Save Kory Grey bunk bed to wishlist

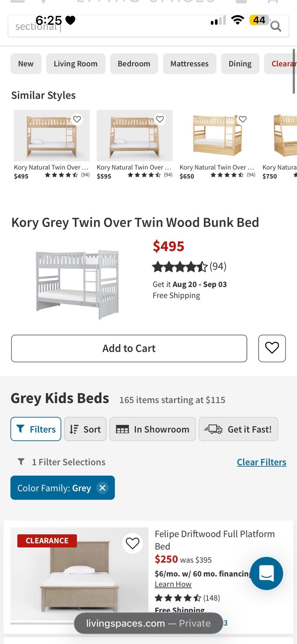pos(272,348)
